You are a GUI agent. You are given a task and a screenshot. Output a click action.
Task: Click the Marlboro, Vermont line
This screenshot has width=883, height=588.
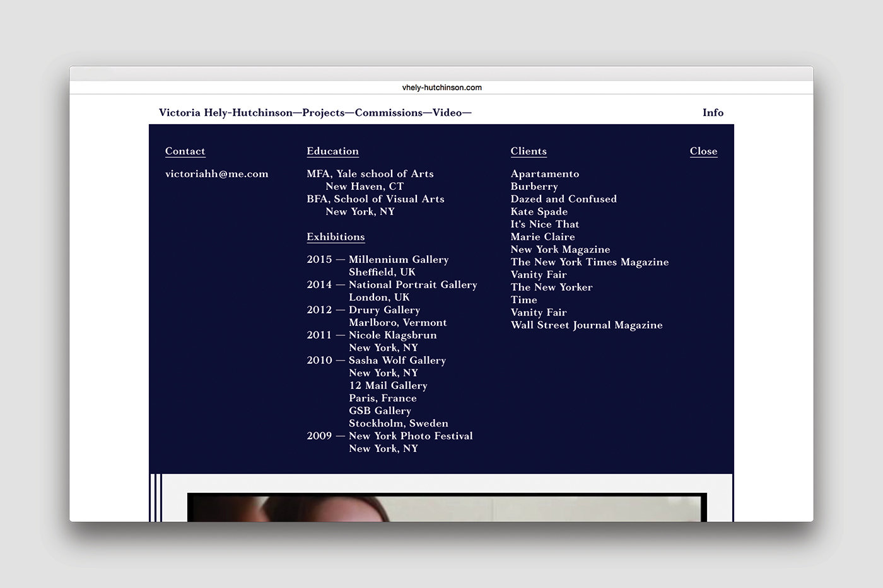(398, 323)
